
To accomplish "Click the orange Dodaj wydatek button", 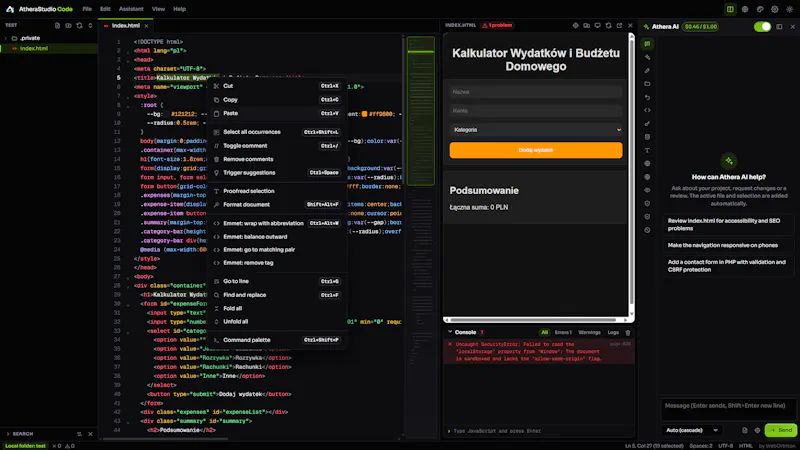I will (x=536, y=150).
